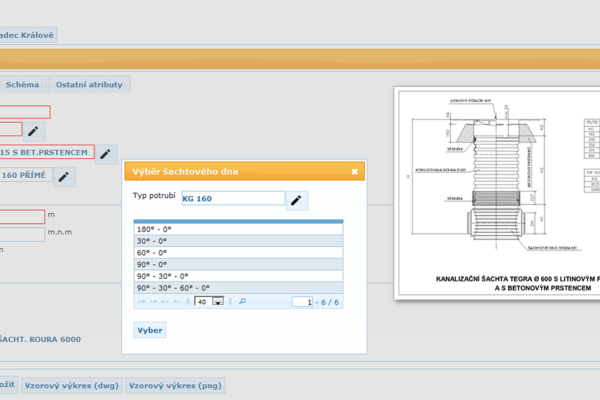Download Vzorový výkres (dwg)

pyautogui.click(x=72, y=385)
